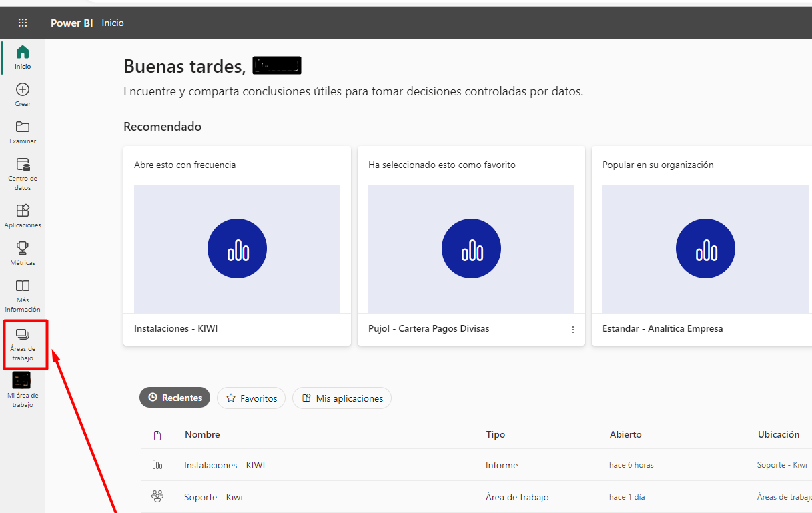Image resolution: width=812 pixels, height=513 pixels.
Task: Click the Power BI title
Action: [x=71, y=23]
